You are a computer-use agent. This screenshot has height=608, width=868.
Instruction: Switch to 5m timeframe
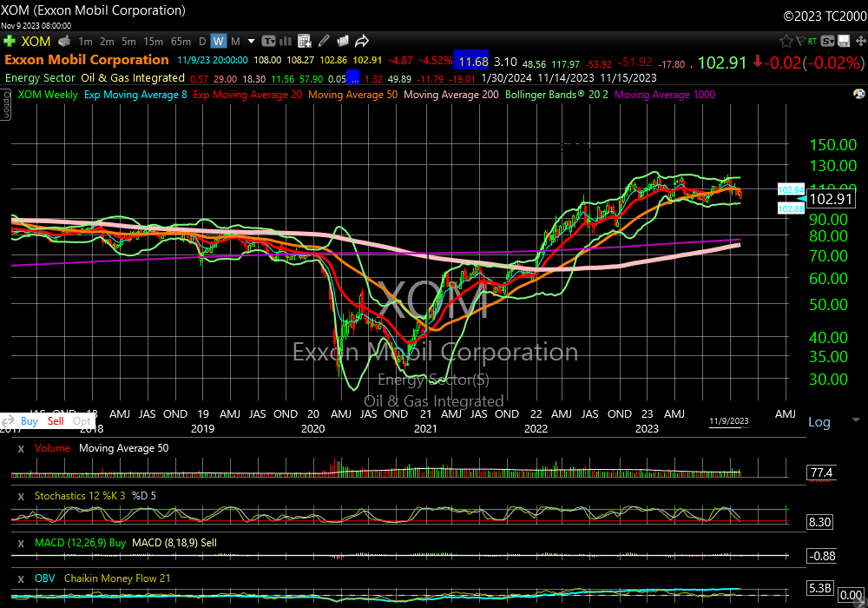tap(128, 42)
